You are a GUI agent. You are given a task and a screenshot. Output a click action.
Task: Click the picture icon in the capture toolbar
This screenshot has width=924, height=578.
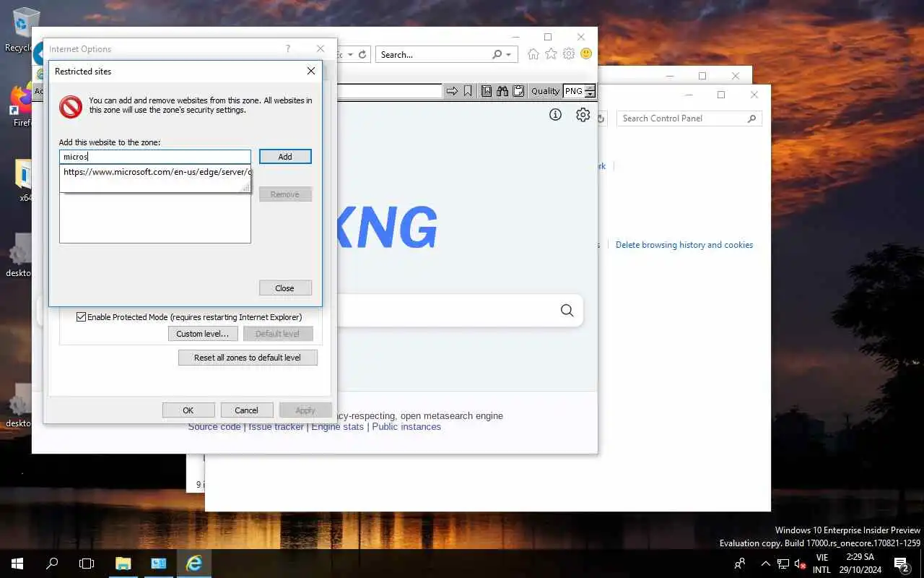487,91
